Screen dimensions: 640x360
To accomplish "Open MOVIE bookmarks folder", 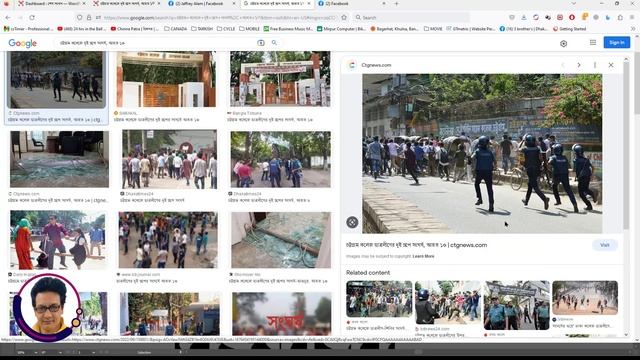I will click(433, 29).
